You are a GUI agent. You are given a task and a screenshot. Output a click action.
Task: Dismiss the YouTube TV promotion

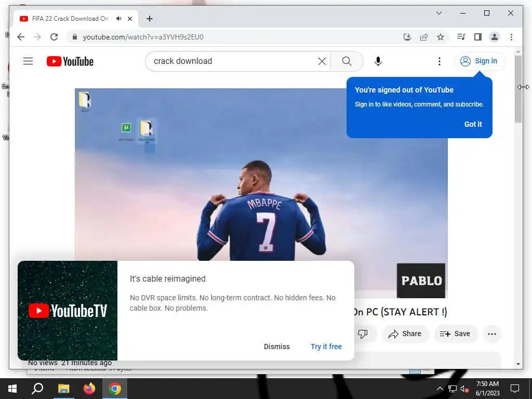pos(277,347)
